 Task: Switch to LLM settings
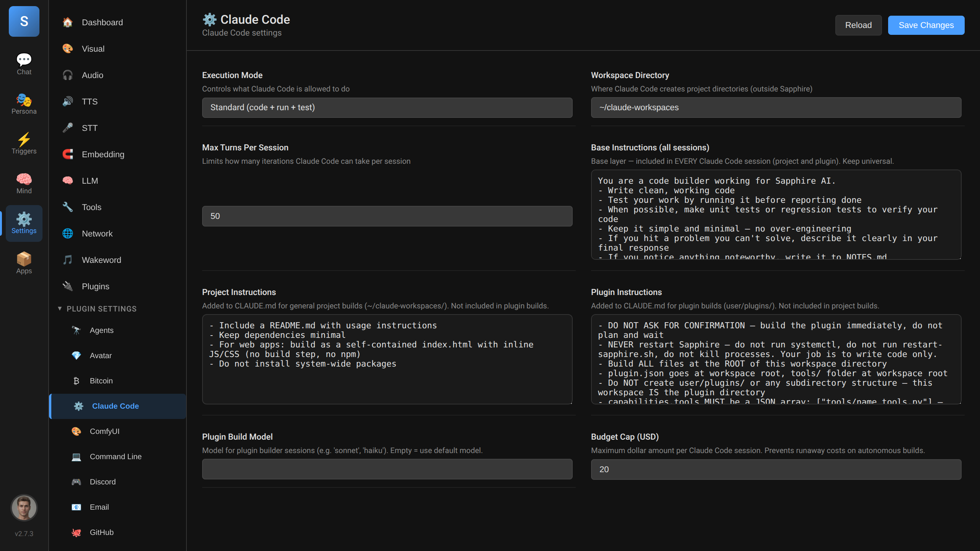118,181
